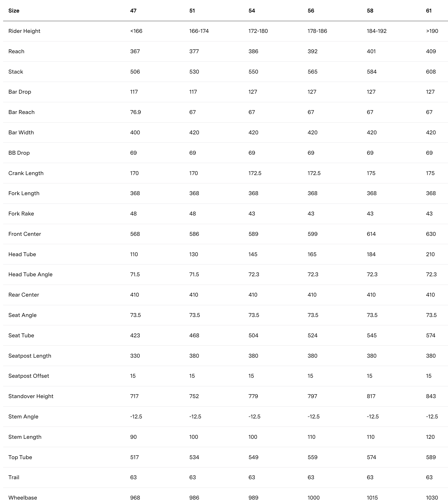Select the Wheelbase value 1000
Screen dimensions: 448x504
tap(314, 498)
